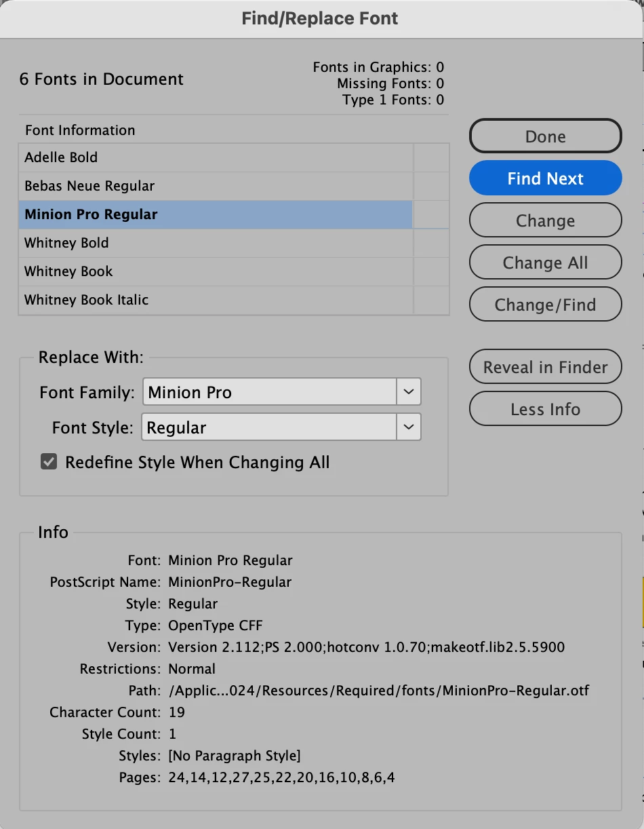Screen dimensions: 644x829
Task: Click the Fonts in Graphics: 0 text
Action: coord(378,67)
